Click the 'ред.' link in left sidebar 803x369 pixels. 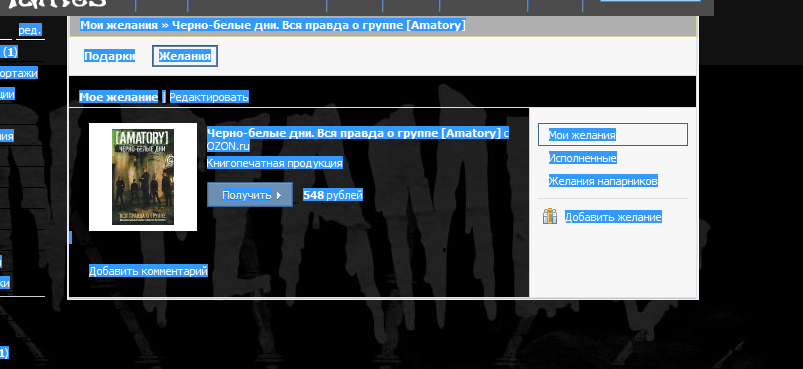pos(30,30)
